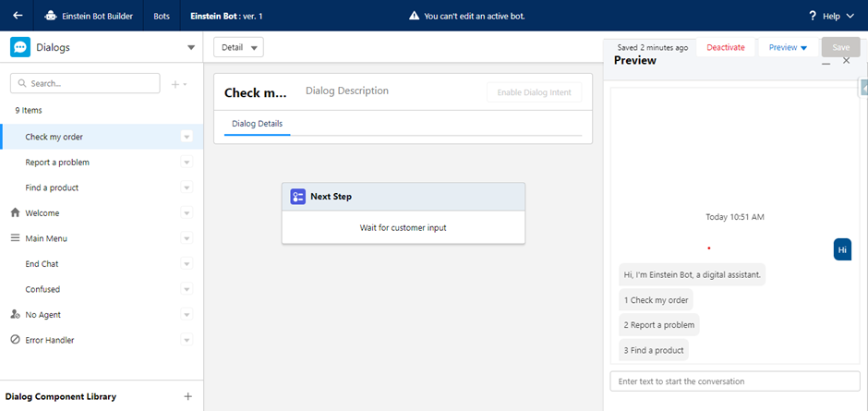Click the search magnifier icon
Screen dimensions: 868x411
coord(22,84)
